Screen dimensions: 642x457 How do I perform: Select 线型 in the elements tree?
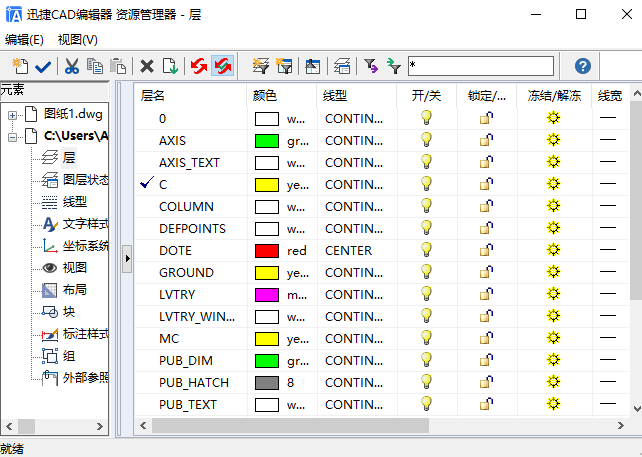[75, 201]
